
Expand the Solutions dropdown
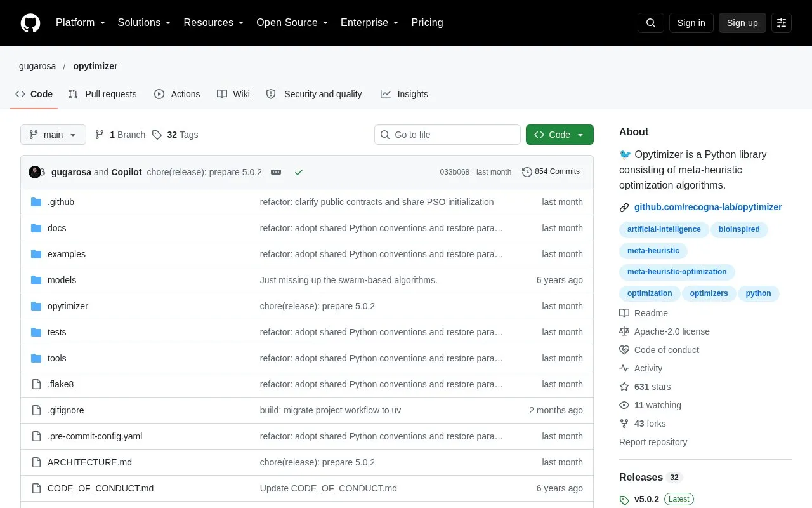(x=145, y=23)
